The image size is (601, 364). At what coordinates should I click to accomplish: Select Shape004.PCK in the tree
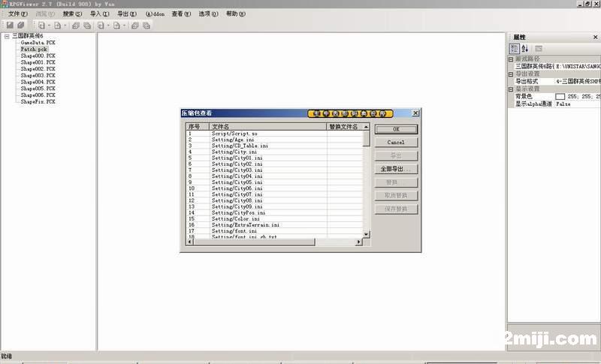point(38,82)
